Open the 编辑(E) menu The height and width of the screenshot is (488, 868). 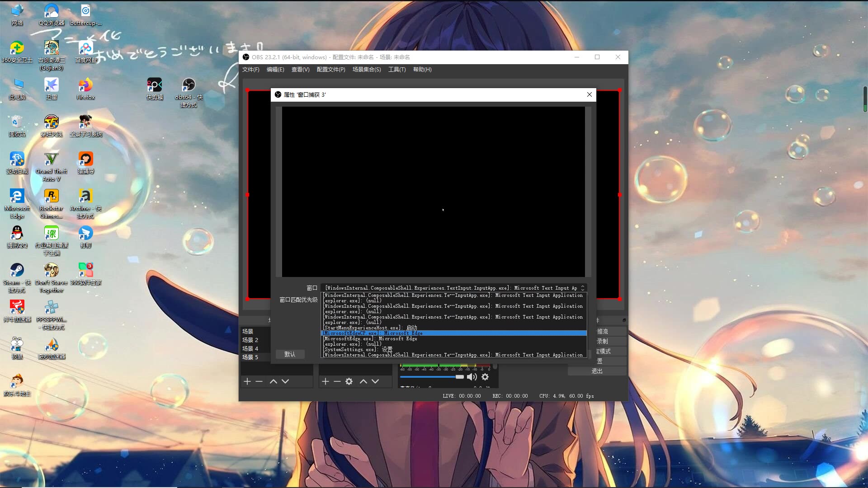[275, 70]
